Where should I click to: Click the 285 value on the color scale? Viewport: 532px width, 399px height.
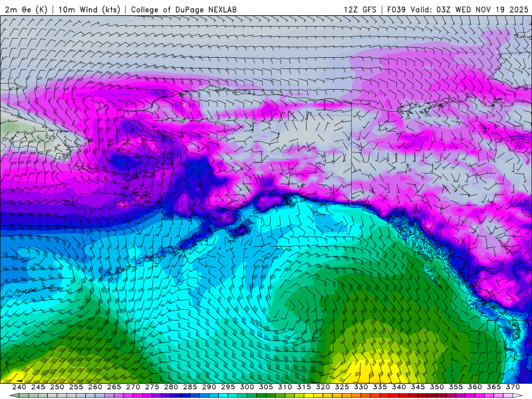coord(190,387)
